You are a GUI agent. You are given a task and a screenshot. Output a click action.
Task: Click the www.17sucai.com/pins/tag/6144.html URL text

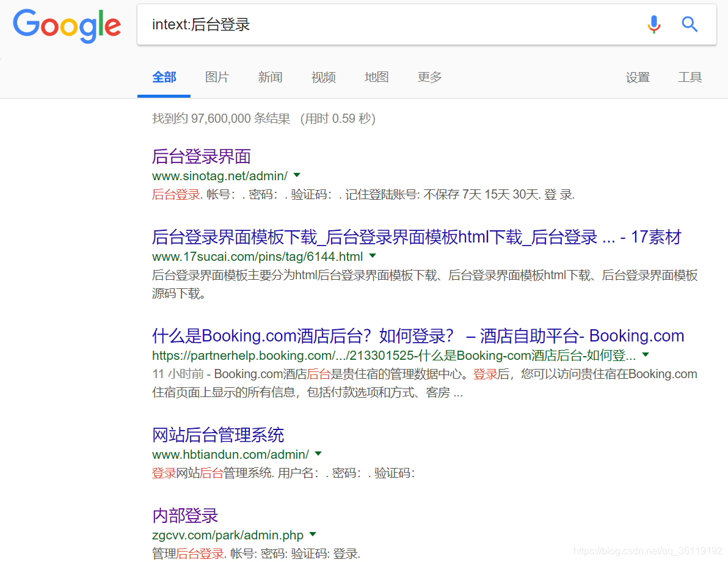[x=257, y=257]
